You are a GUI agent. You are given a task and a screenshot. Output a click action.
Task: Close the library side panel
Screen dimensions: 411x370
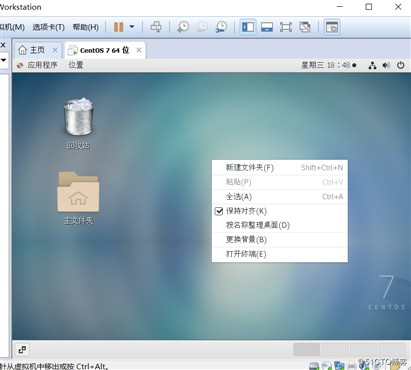3,45
